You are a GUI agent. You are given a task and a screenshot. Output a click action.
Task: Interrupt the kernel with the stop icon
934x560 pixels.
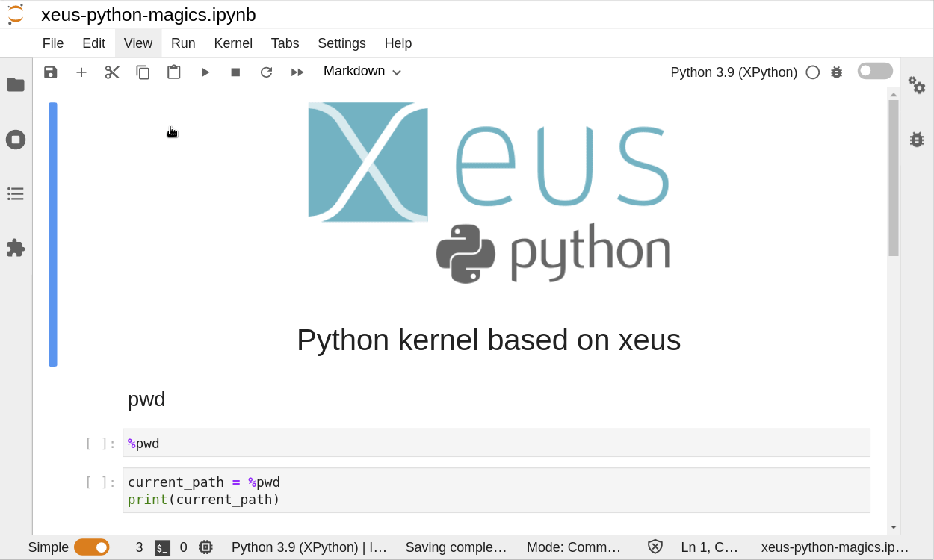pyautogui.click(x=235, y=72)
